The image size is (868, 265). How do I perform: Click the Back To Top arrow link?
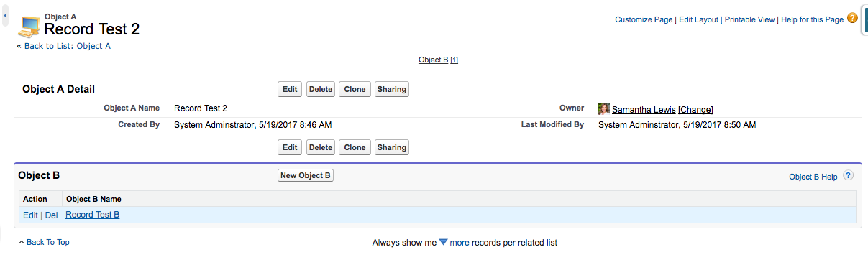pyautogui.click(x=44, y=242)
